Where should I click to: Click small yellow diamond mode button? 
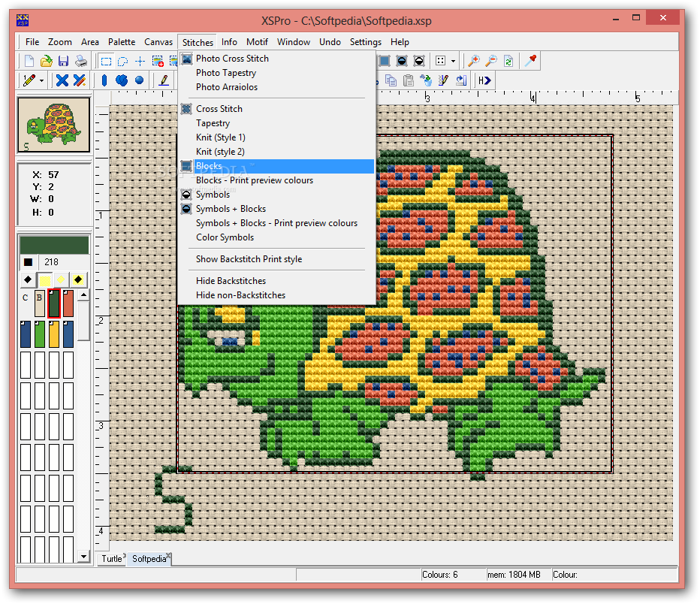(61, 280)
